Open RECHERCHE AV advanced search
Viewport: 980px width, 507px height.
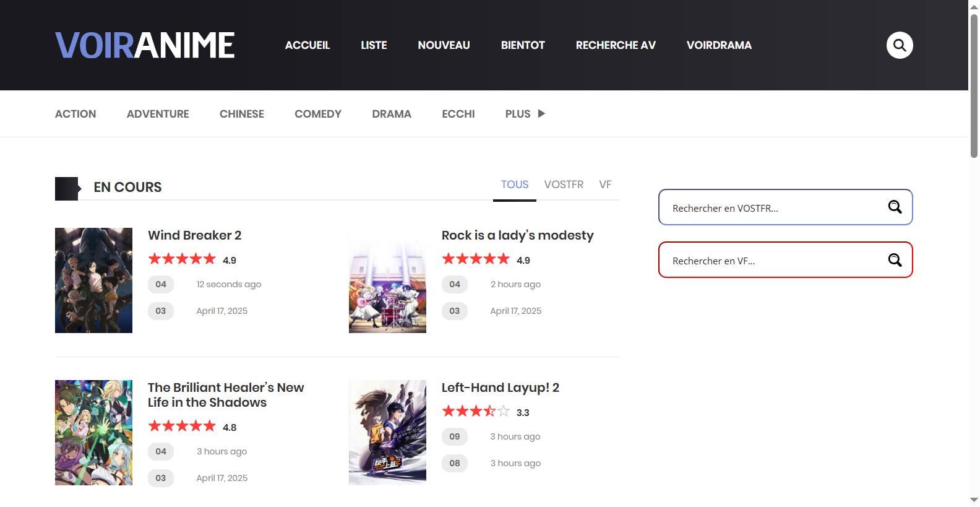616,45
